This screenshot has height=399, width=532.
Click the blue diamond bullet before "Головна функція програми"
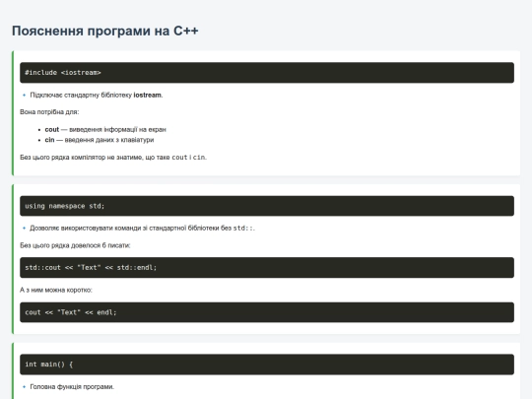pyautogui.click(x=24, y=387)
